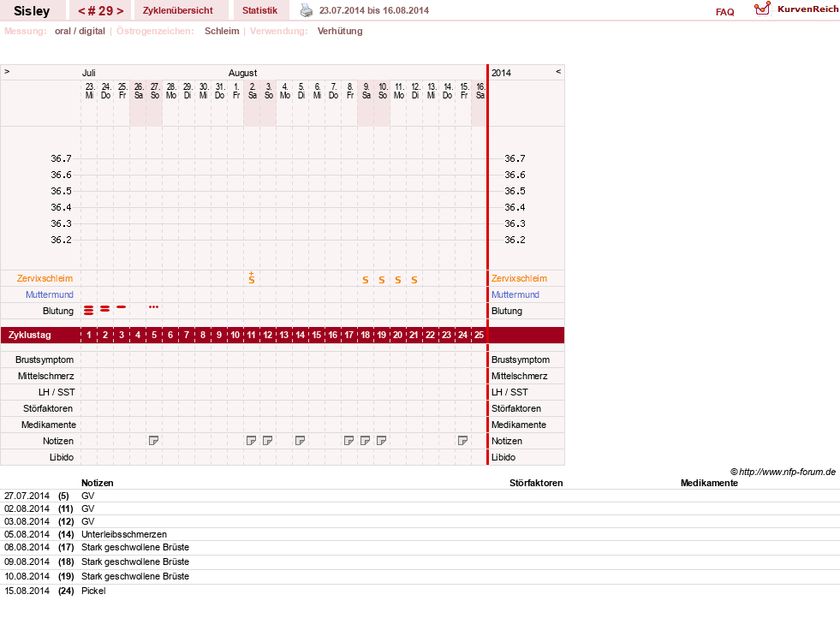The image size is (840, 636).
Task: Click the heavy bleeding symbol on day 1
Action: click(x=89, y=311)
